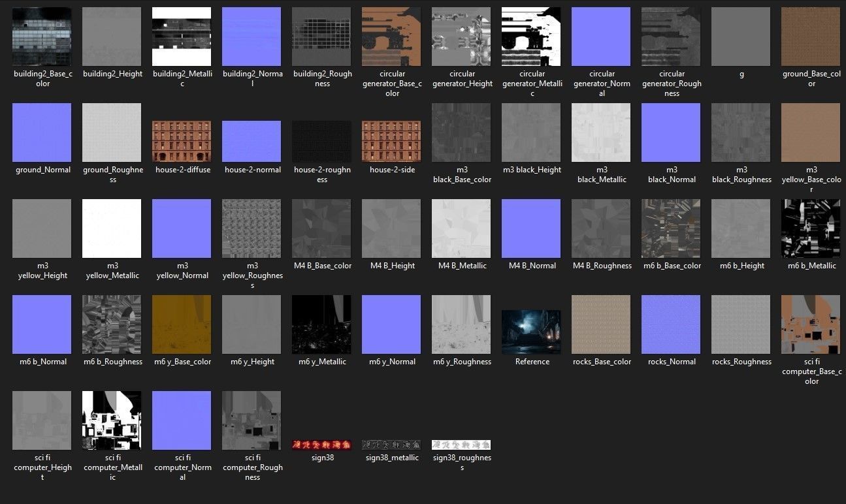Pick the circular generator_Normal thumbnail

pos(601,37)
